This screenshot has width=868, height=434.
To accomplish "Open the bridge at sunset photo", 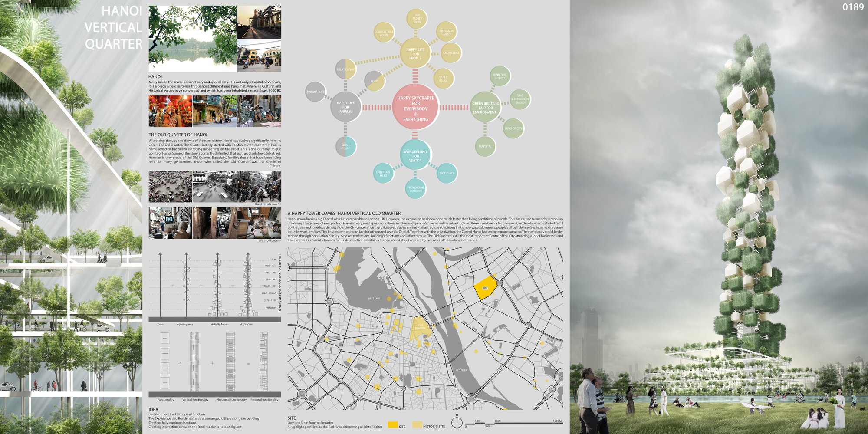I will click(x=259, y=22).
